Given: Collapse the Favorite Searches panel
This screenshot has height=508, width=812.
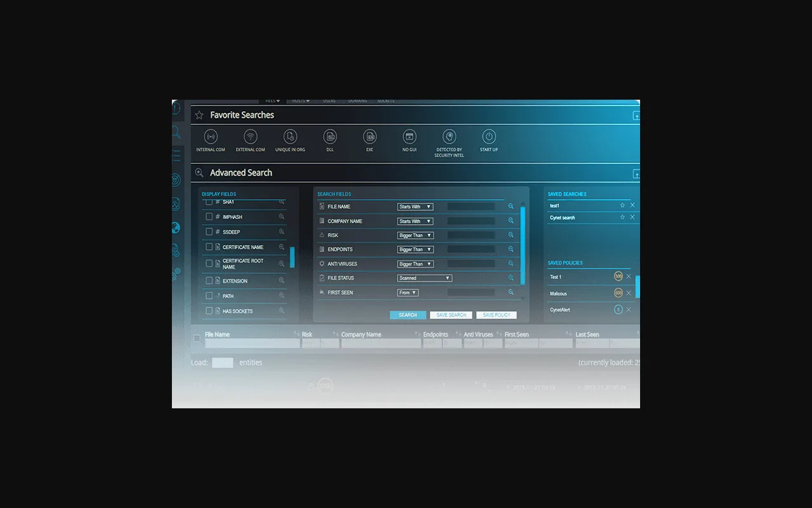Looking at the screenshot, I should click(x=636, y=116).
